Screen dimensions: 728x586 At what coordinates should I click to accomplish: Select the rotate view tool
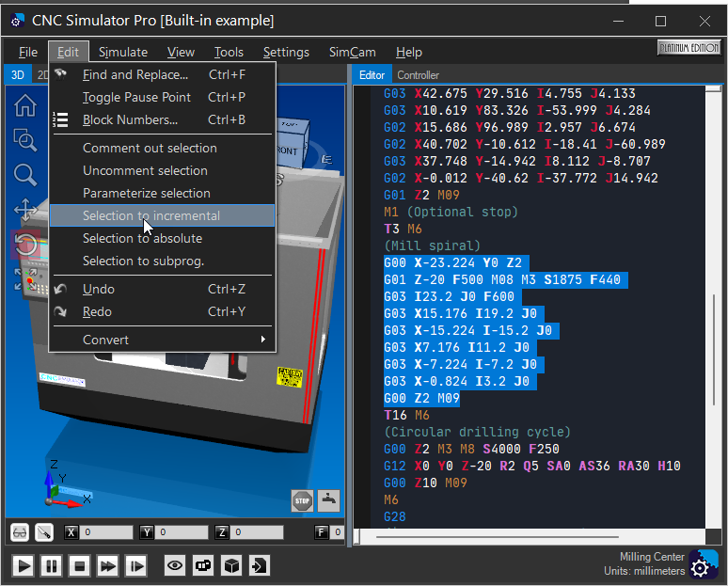click(25, 244)
